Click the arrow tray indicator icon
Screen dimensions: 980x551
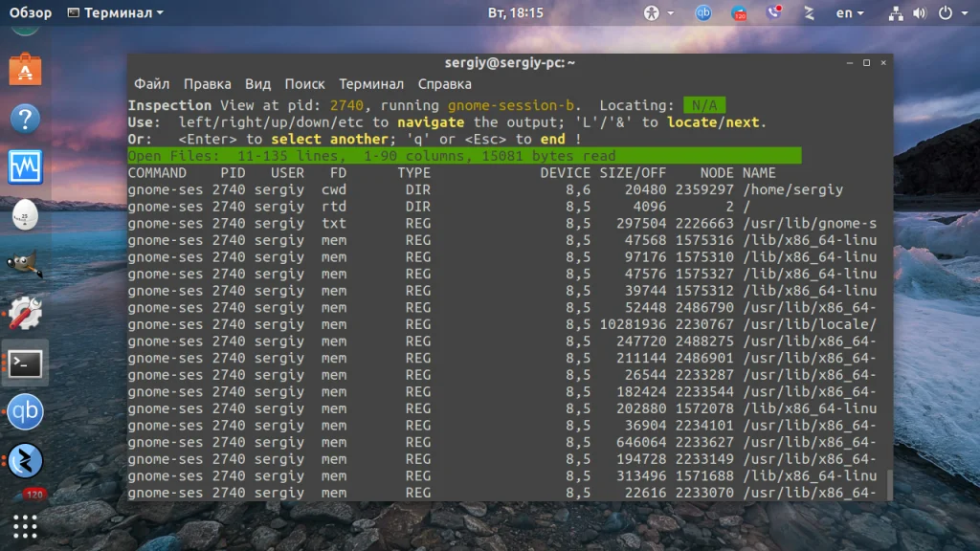[809, 12]
